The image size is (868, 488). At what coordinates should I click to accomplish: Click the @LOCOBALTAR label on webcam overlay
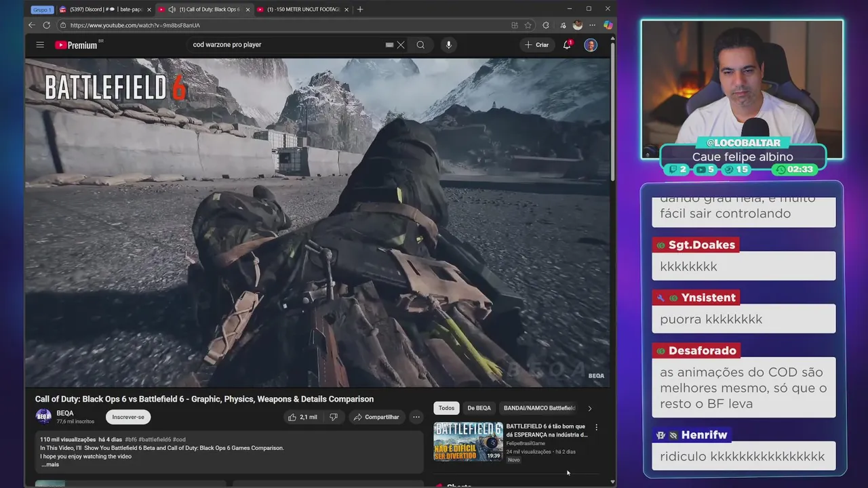[x=743, y=143]
